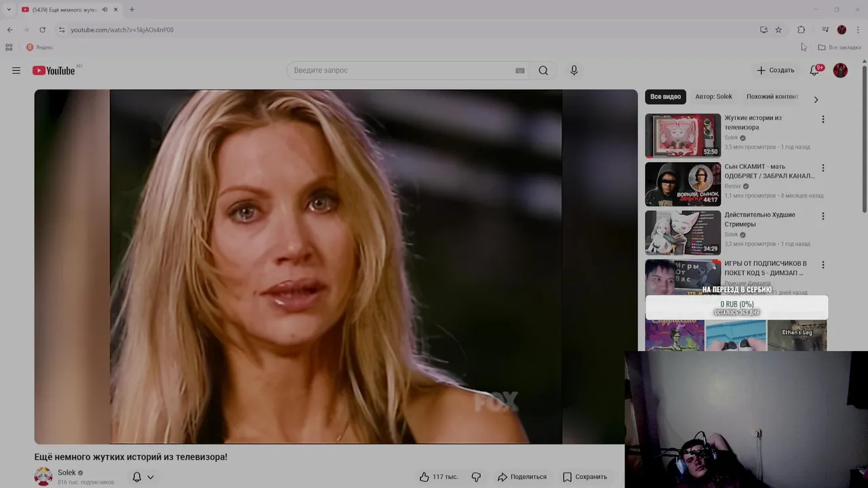
Task: Go to the YouTube home logo
Action: click(54, 70)
